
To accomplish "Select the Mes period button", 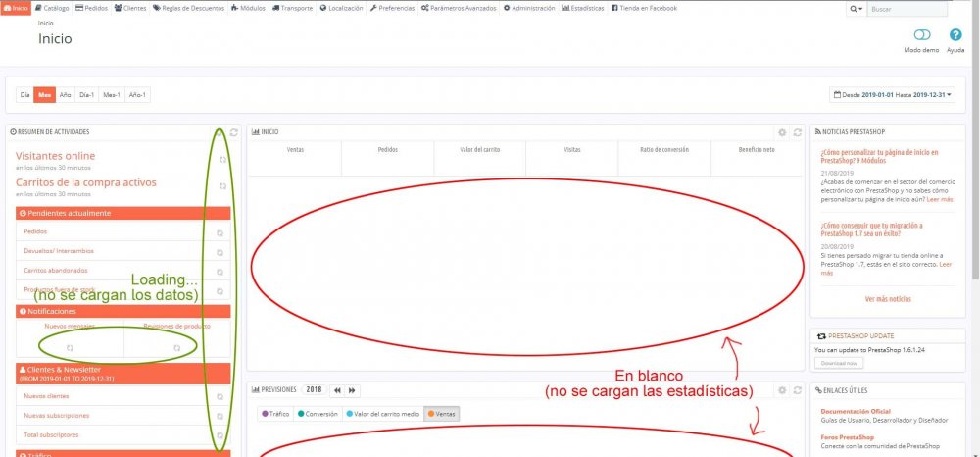I will pyautogui.click(x=44, y=95).
